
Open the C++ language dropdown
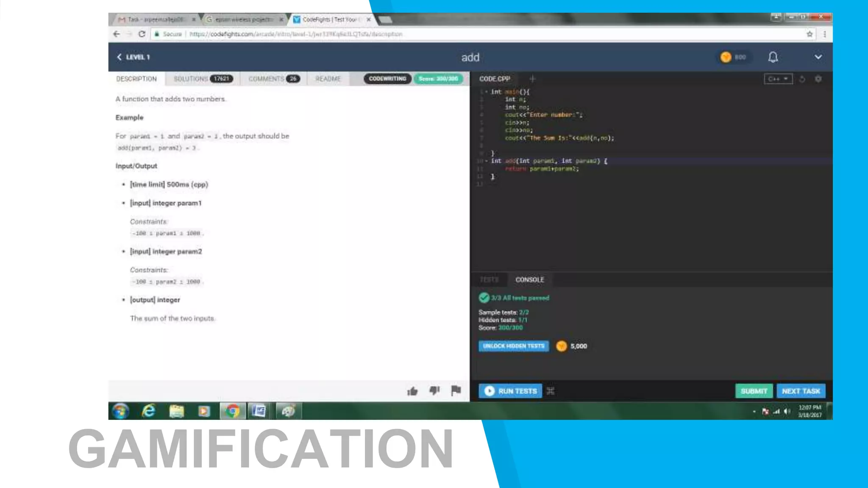pos(778,79)
